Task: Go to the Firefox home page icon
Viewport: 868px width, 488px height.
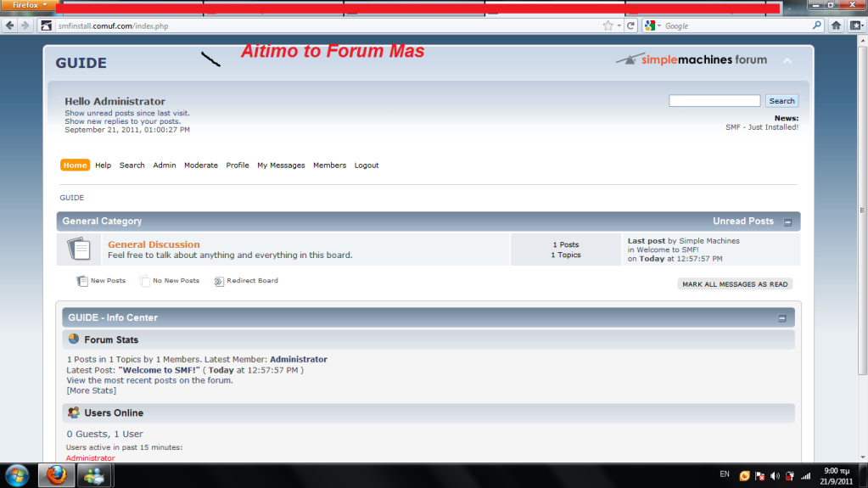Action: point(836,25)
